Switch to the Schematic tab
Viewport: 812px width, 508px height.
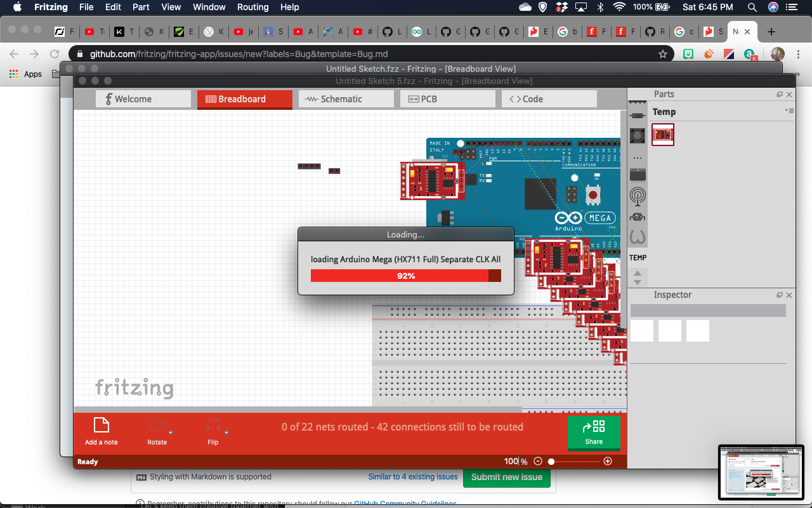[x=346, y=98]
